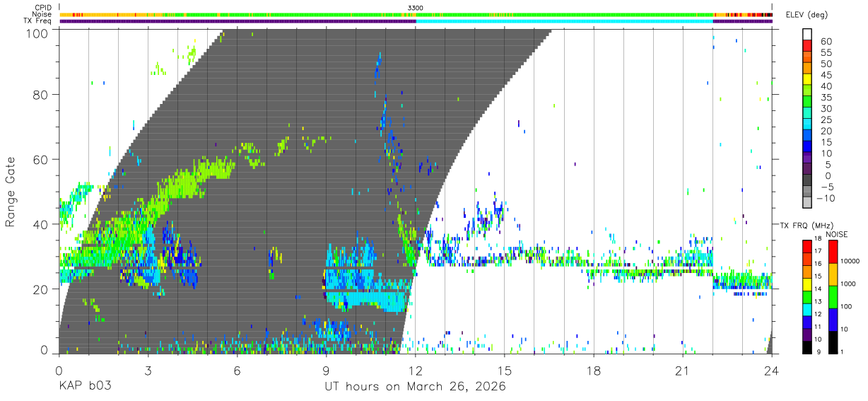The image size is (868, 401).
Task: Click the 12 hour tick on the UT axis
Action: [416, 371]
